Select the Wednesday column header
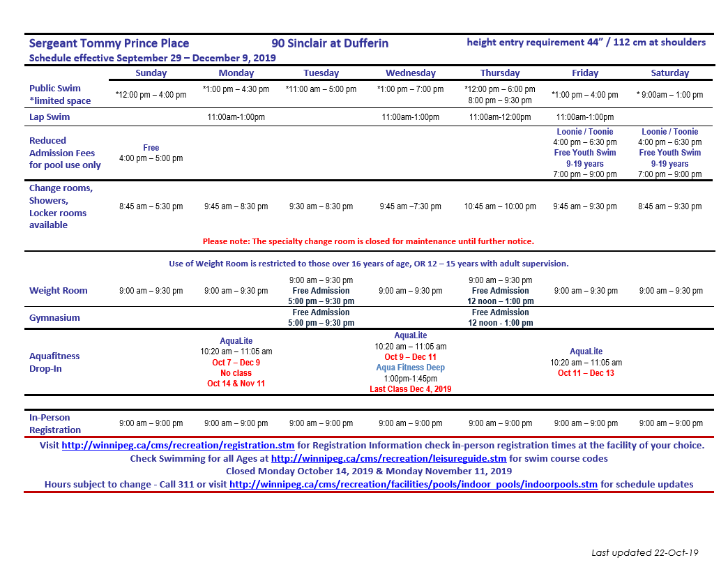 click(410, 73)
